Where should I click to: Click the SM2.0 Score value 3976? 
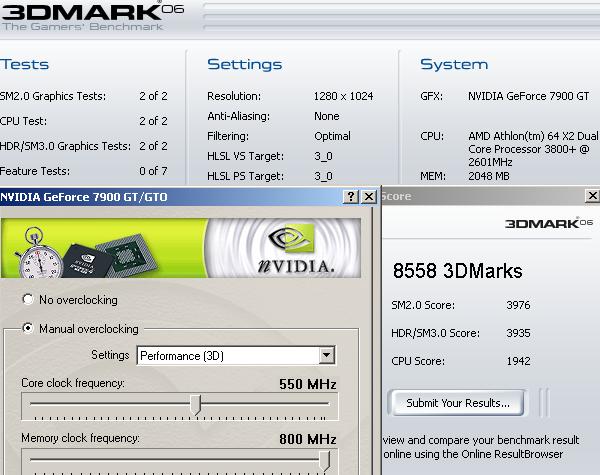pos(518,305)
